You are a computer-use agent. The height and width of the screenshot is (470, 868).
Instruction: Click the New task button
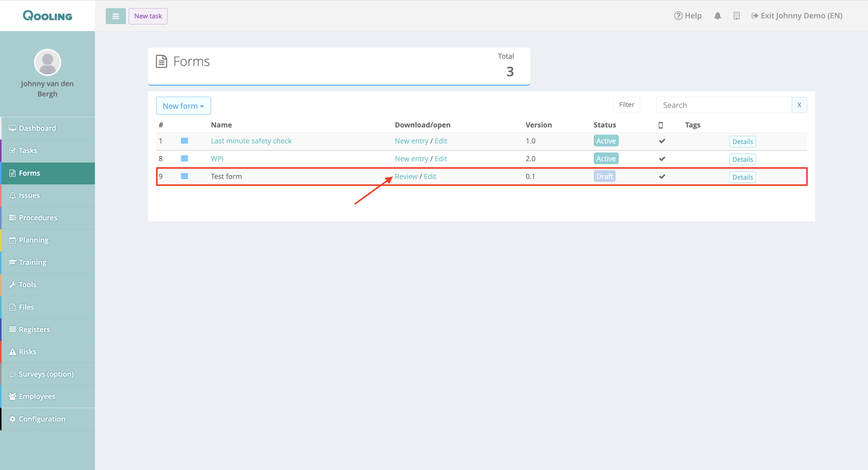(x=148, y=16)
